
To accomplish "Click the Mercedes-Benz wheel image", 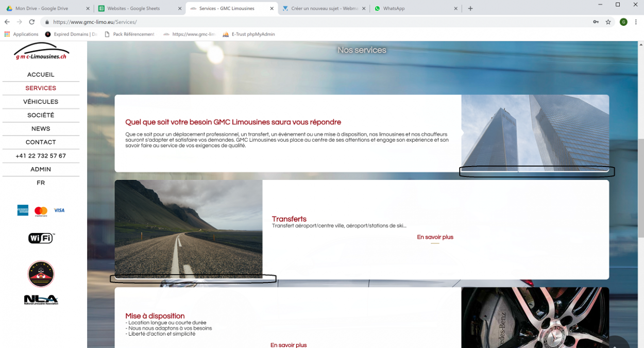I will point(535,318).
